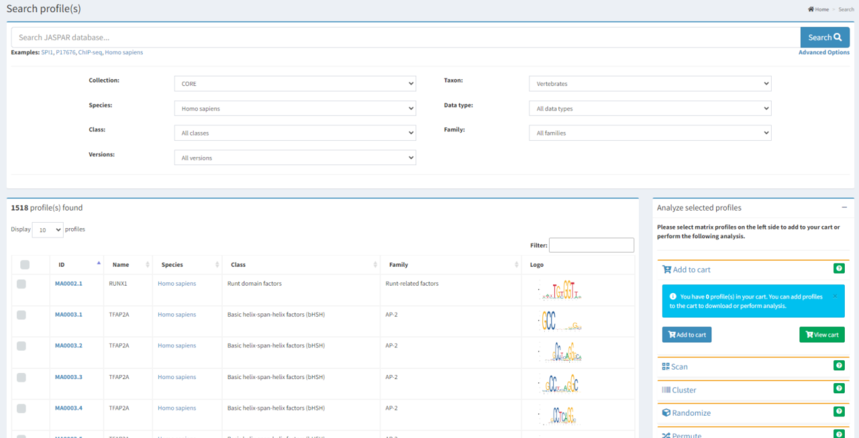Toggle the select-all checkbox in table header
Screen dimensions: 859x438
25,265
